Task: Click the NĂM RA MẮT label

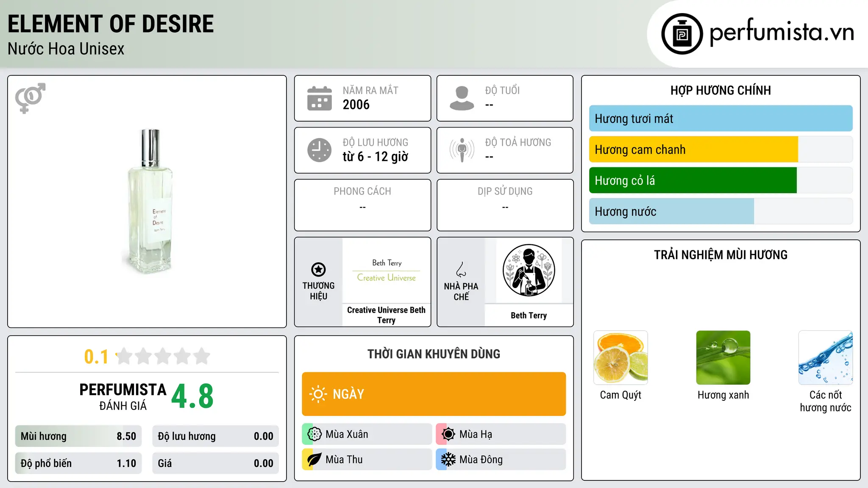Action: (x=370, y=91)
